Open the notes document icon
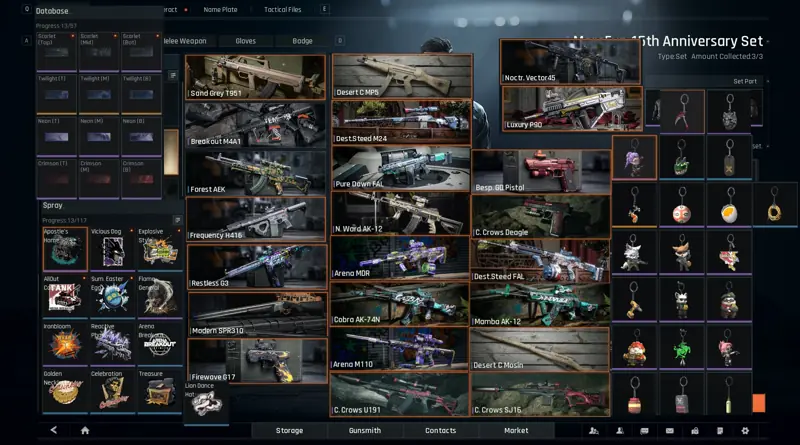The height and width of the screenshot is (445, 800). [x=720, y=431]
